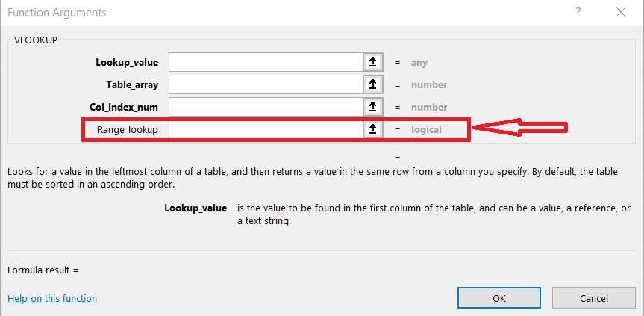Click the collapse dialog icon for Table_array
644x316 pixels.
[372, 84]
